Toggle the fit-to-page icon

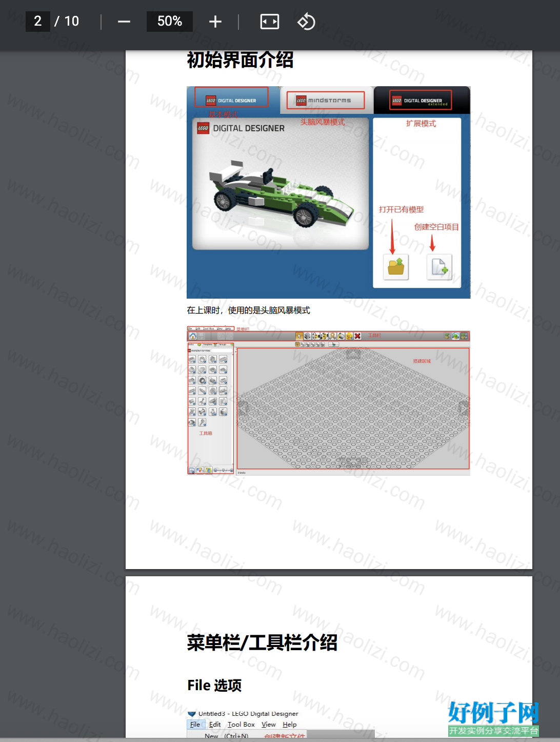270,22
